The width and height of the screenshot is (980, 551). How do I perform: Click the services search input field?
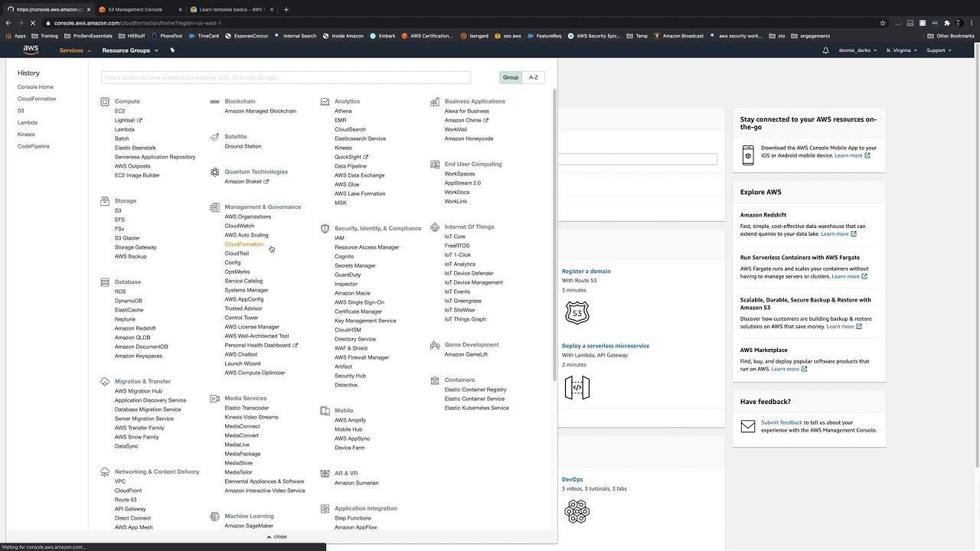point(286,77)
